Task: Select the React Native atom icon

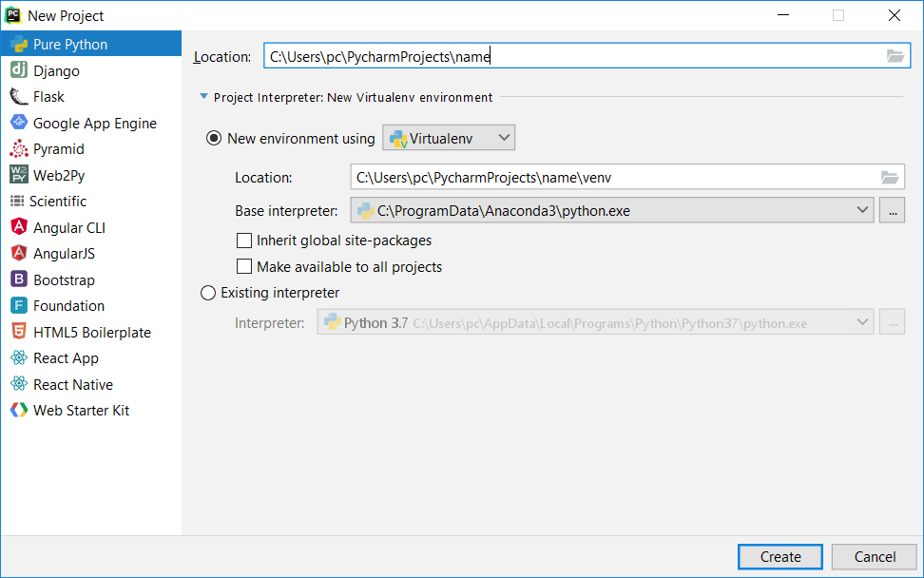Action: pos(19,384)
